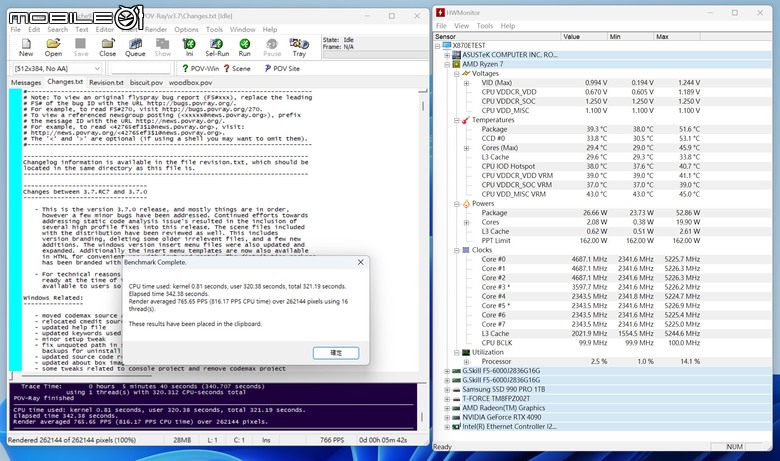Click the New file toolbar icon
This screenshot has width=780, height=461.
(26, 48)
